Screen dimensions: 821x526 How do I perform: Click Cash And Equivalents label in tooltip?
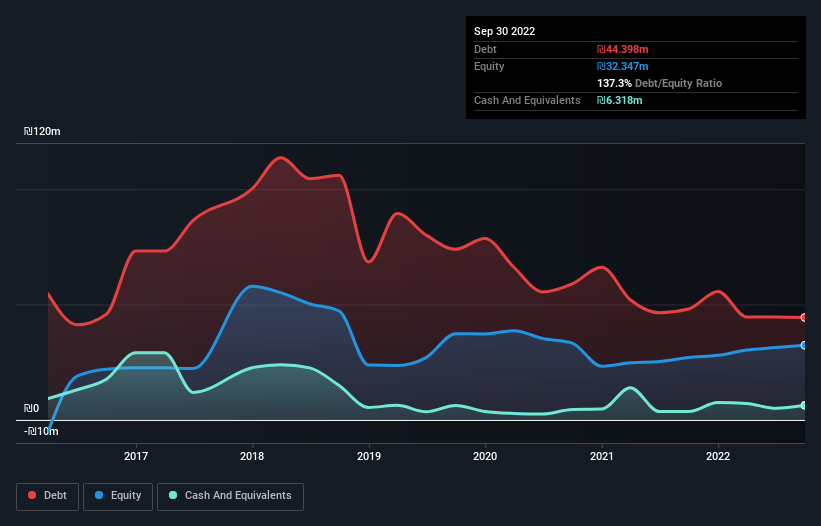coord(527,100)
